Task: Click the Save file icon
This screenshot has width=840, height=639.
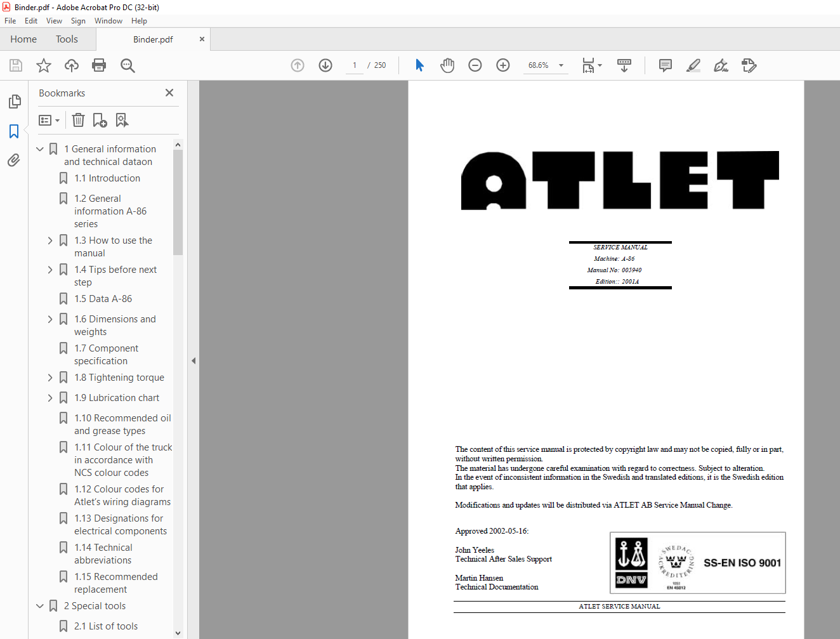Action: pos(16,65)
